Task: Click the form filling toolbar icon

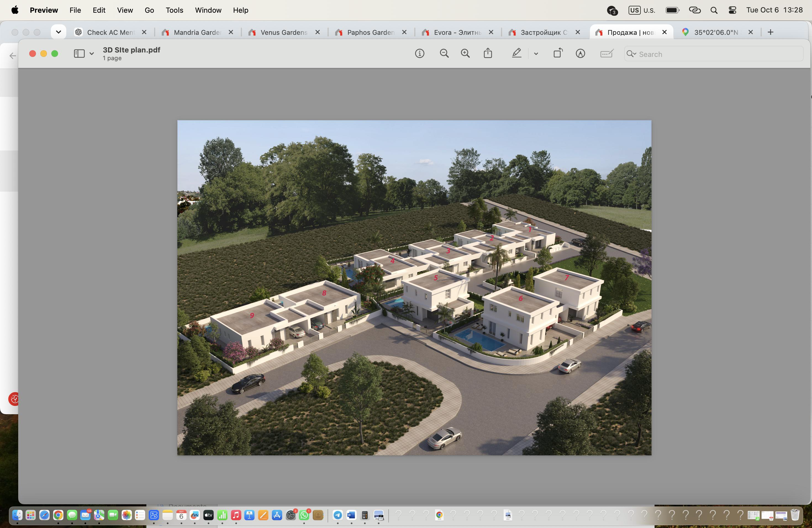Action: pos(607,54)
